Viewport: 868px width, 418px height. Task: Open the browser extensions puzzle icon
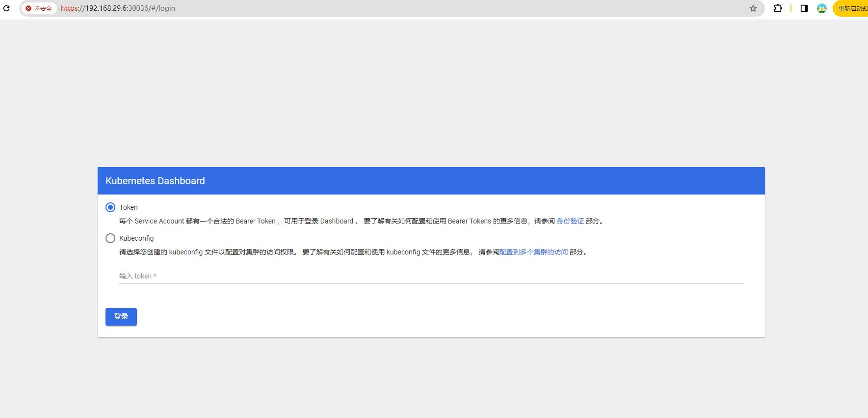click(x=778, y=8)
